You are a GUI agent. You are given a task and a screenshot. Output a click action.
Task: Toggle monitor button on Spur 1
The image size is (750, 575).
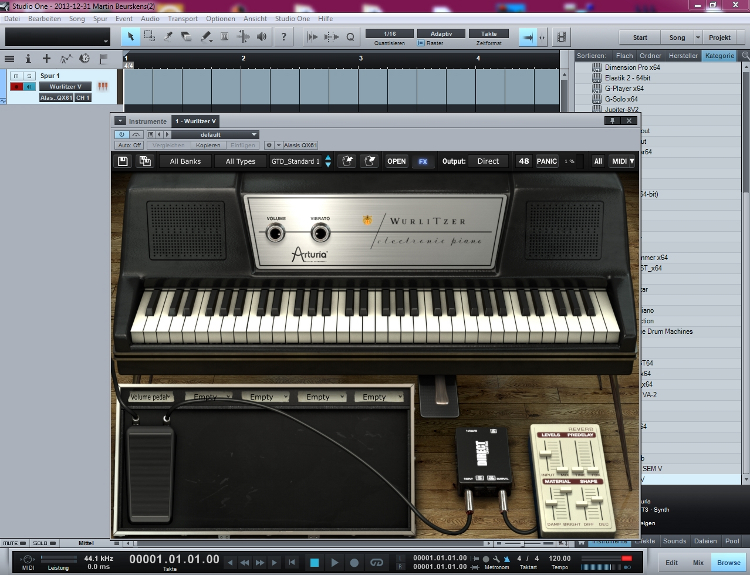point(29,87)
